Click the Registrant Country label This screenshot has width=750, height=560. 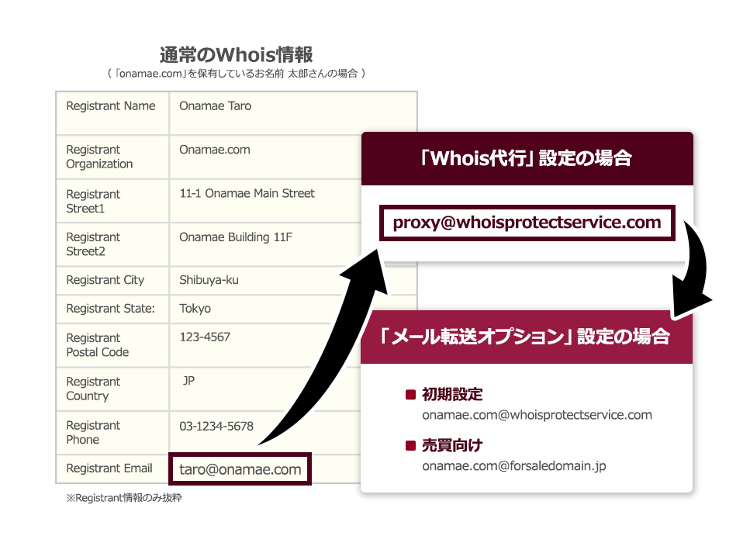pos(93,389)
